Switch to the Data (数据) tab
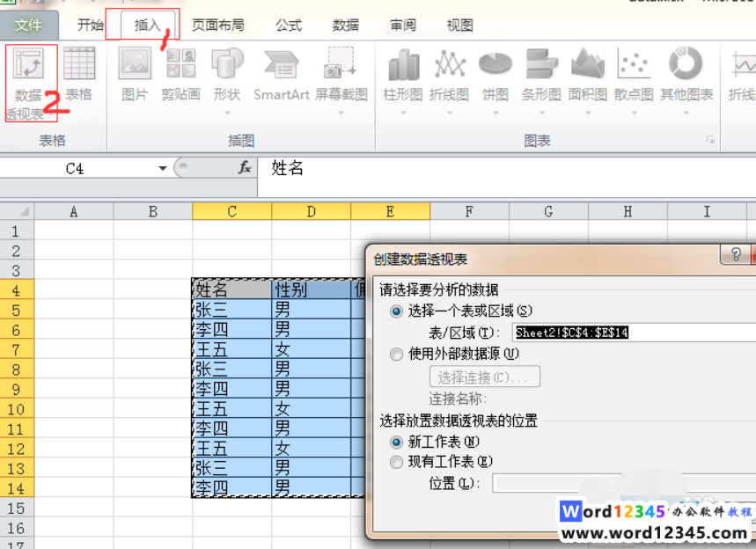This screenshot has width=756, height=549. tap(346, 25)
